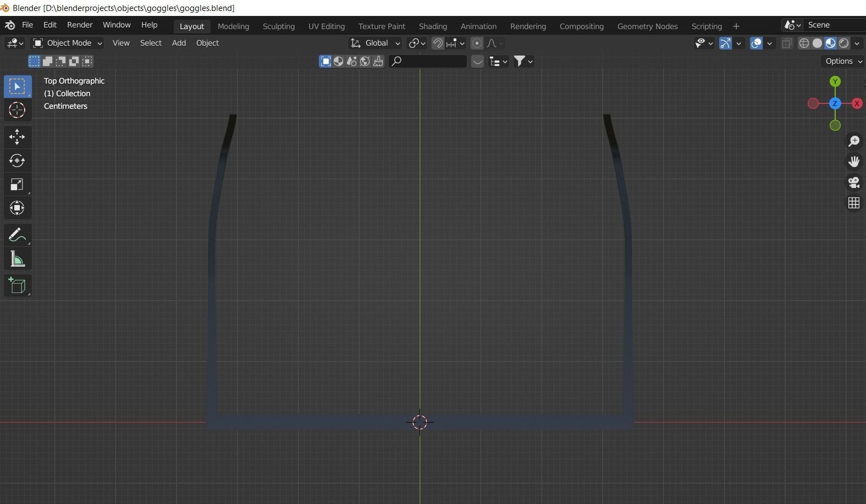This screenshot has height=504, width=866.
Task: Select the Select Box tool
Action: (x=17, y=87)
